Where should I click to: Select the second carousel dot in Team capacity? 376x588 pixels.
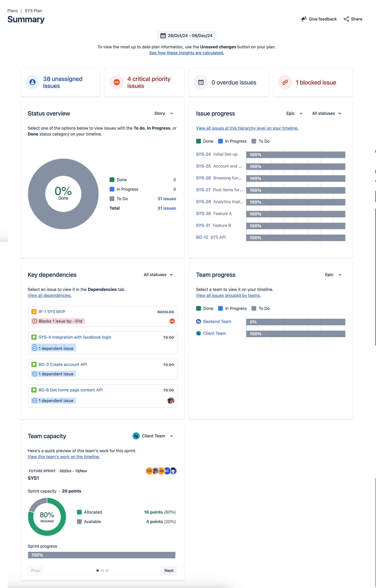tap(102, 570)
